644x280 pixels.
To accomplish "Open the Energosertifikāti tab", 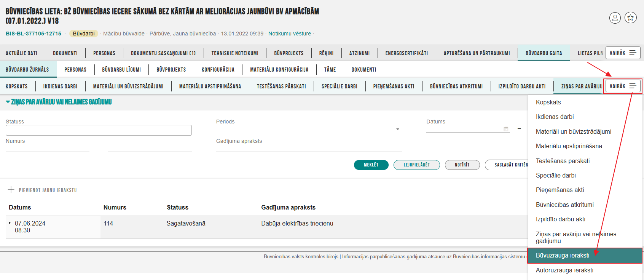I will tap(406, 53).
